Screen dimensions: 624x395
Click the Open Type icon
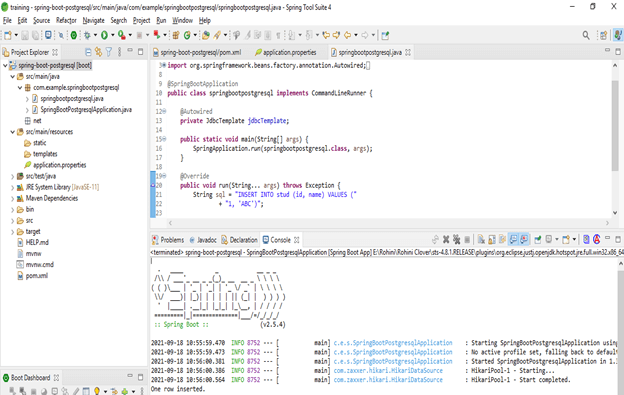(x=206, y=35)
